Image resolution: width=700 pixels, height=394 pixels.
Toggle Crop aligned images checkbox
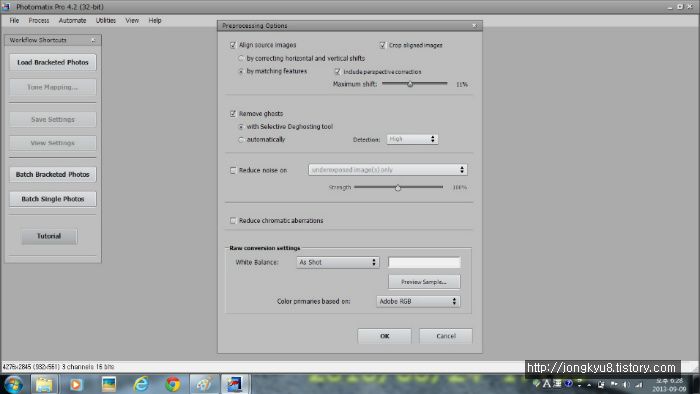[382, 45]
